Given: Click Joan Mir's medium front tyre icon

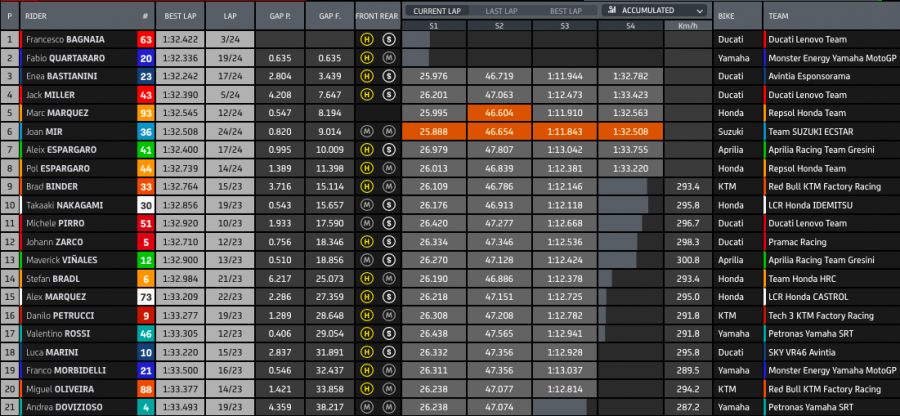Looking at the screenshot, I should (x=366, y=131).
